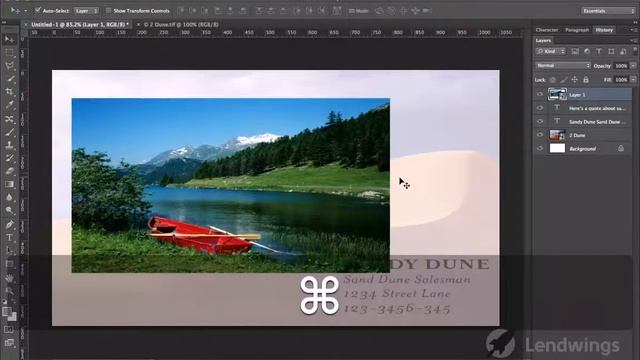Click the background color swatch
The width and height of the screenshot is (640, 360).
pos(13,317)
